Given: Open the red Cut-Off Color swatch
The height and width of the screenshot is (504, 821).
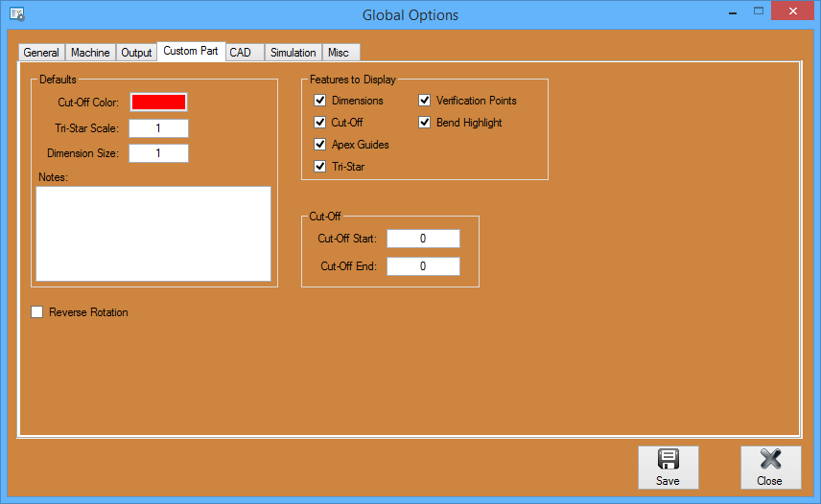Looking at the screenshot, I should (x=158, y=102).
